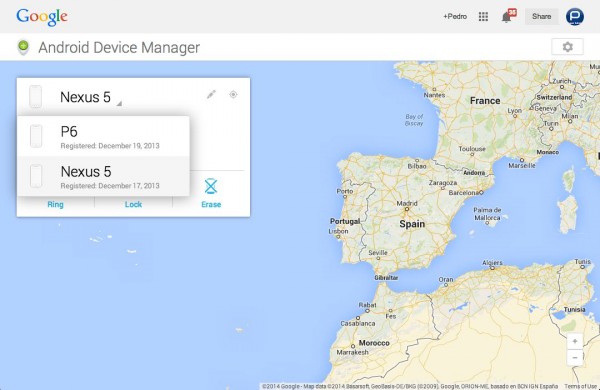
Task: Click the Google logo
Action: click(x=42, y=16)
